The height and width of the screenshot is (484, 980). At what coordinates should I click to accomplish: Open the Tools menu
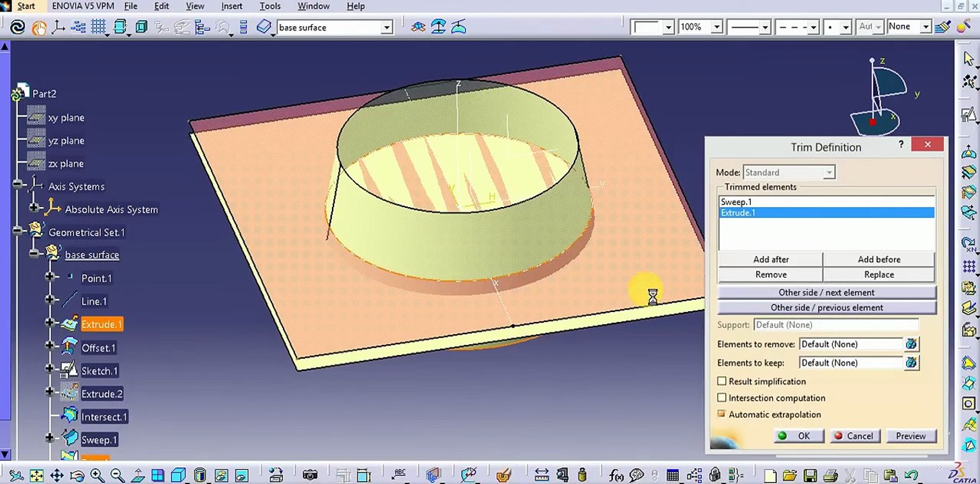coord(270,6)
